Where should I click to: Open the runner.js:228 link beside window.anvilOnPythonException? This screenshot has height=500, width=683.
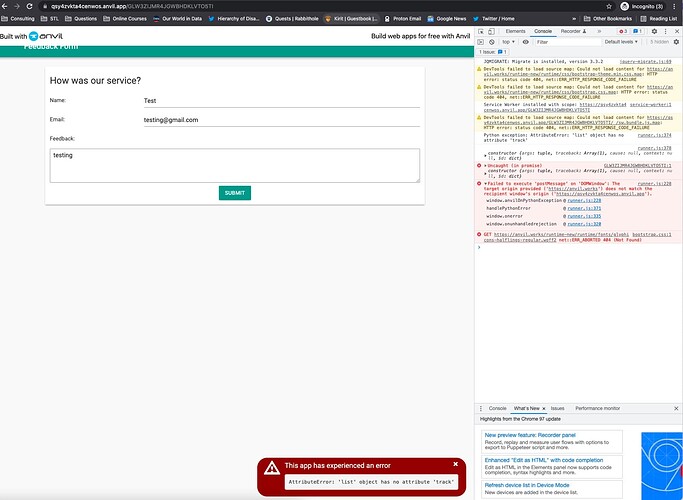pyautogui.click(x=584, y=201)
